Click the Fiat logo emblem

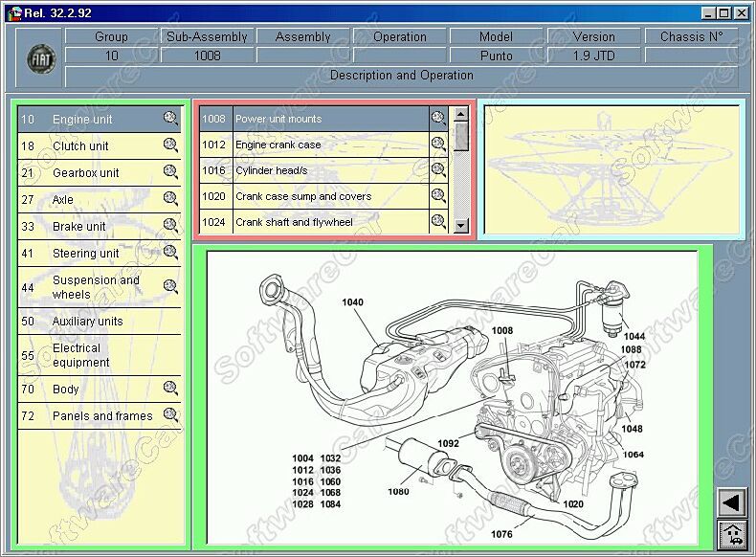[x=41, y=59]
